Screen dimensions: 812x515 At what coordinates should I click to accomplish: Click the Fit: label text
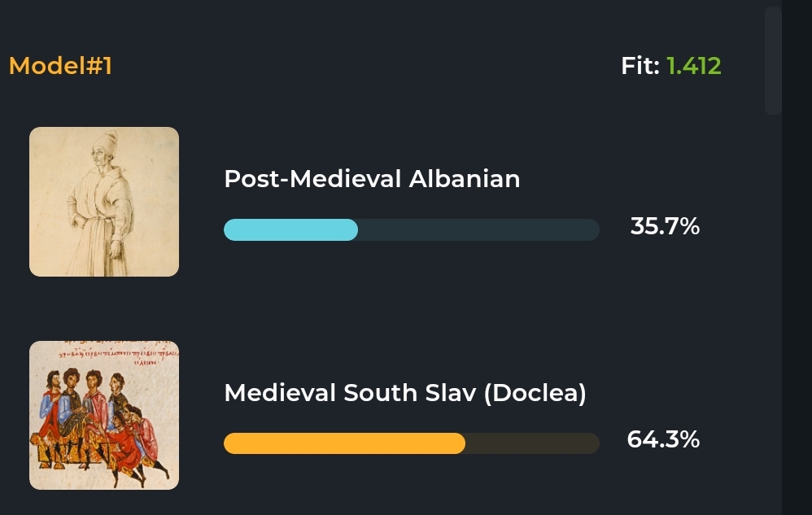tap(640, 66)
